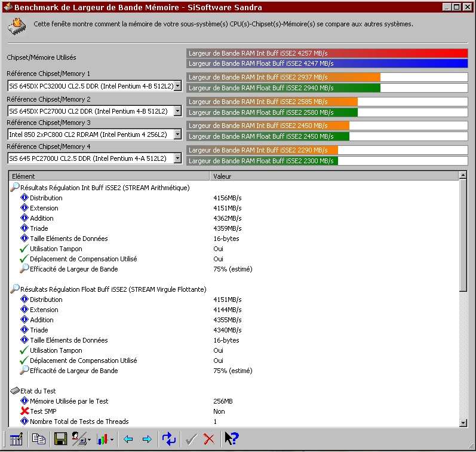Click the magnifier icon beside Résultats Régulation Int Buff
This screenshot has height=452, width=476.
coord(15,187)
